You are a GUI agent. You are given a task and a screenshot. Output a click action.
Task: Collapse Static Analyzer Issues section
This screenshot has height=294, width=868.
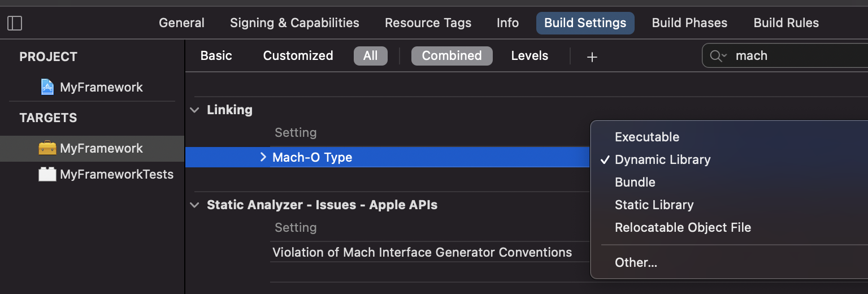coord(195,205)
